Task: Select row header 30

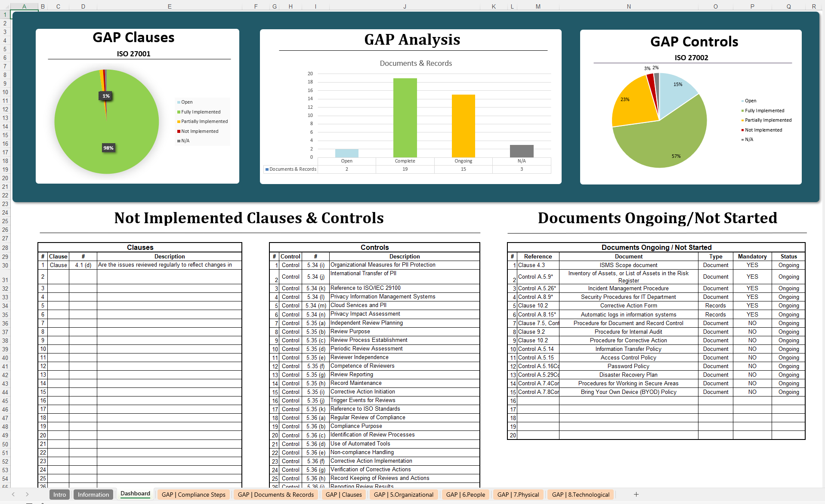Action: coord(5,265)
